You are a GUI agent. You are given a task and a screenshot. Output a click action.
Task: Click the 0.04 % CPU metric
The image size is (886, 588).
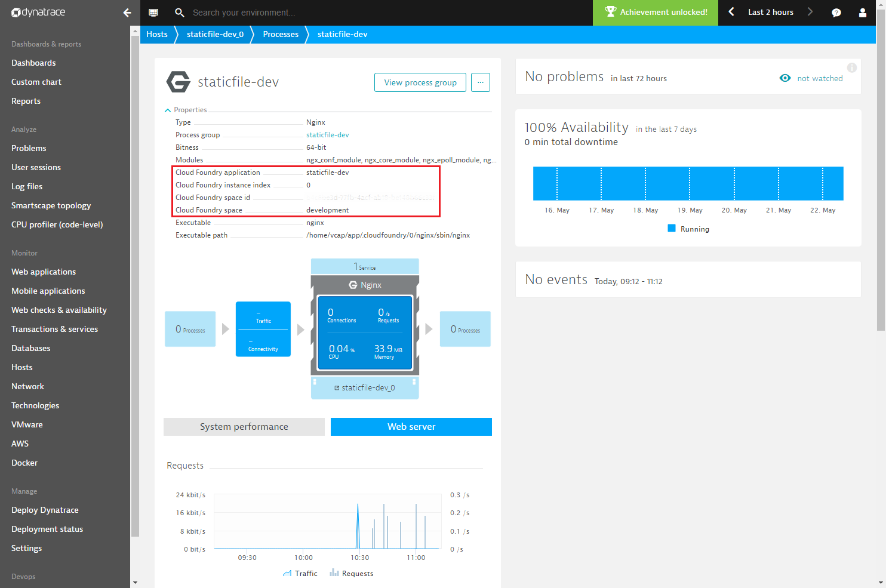(342, 352)
